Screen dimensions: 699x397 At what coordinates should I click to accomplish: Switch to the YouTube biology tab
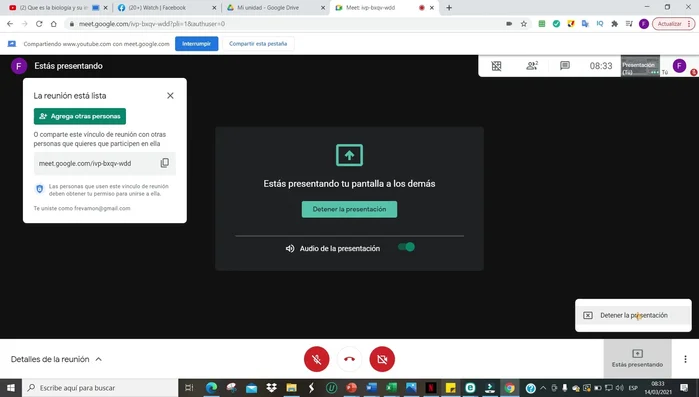[x=53, y=8]
